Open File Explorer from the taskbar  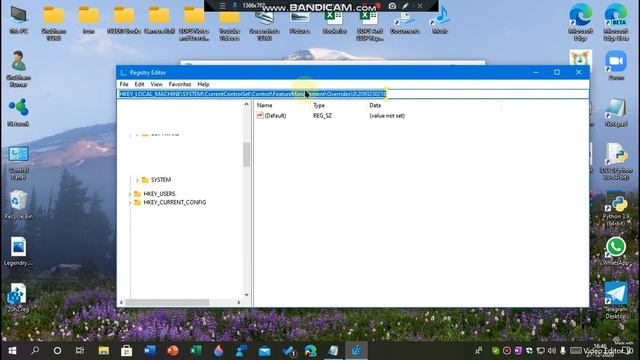coord(104,351)
